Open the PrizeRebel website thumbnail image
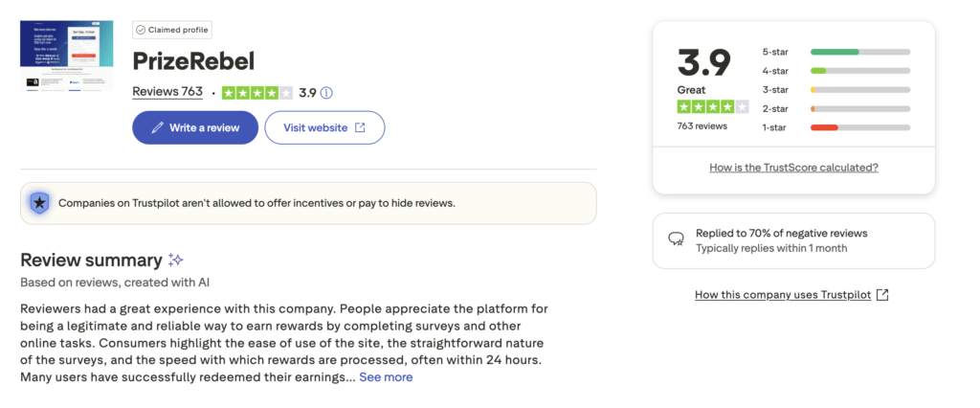Image resolution: width=980 pixels, height=408 pixels. coord(66,56)
